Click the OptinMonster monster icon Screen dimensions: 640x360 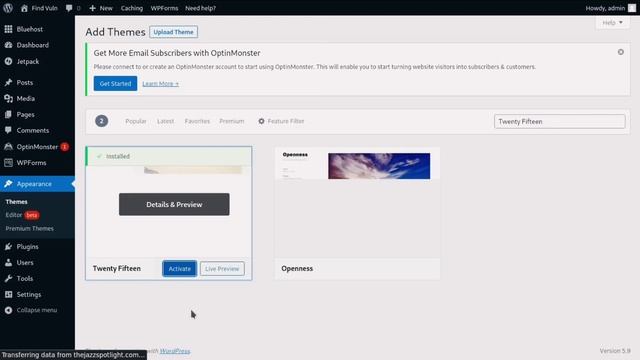(x=8, y=147)
